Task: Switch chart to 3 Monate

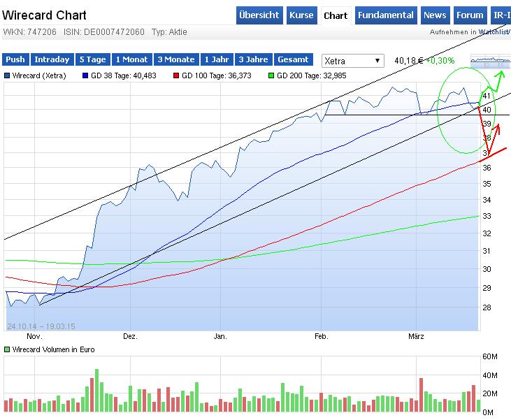Action: (176, 60)
